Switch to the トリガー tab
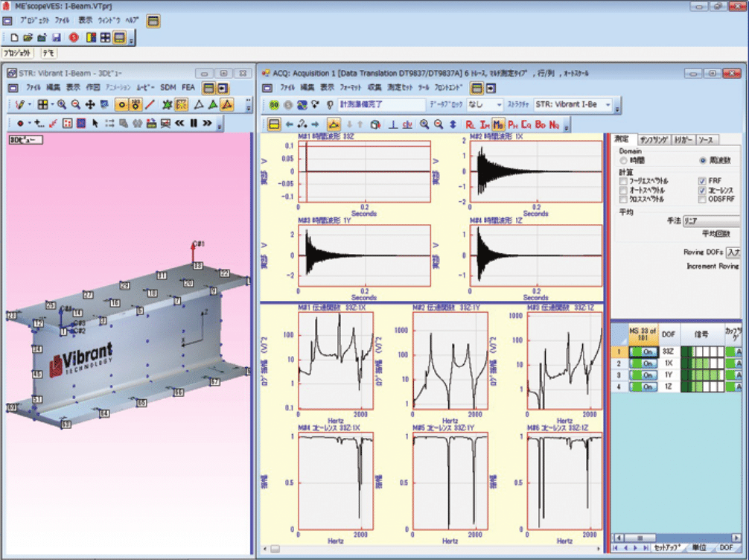The height and width of the screenshot is (560, 749). click(682, 139)
